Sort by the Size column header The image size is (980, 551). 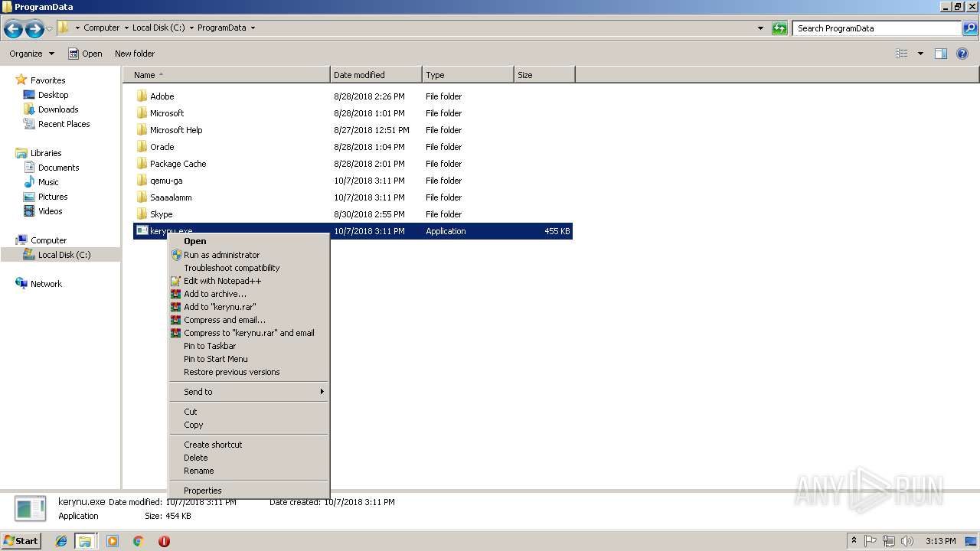[x=544, y=75]
